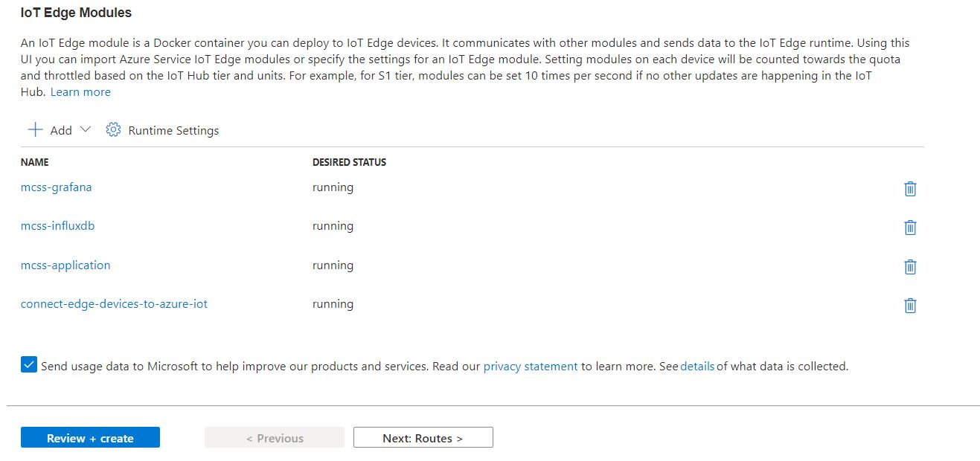Remove connect-edge-devices-to-azure-iot module via trash icon
Screen dimensions: 980x461
(x=910, y=306)
